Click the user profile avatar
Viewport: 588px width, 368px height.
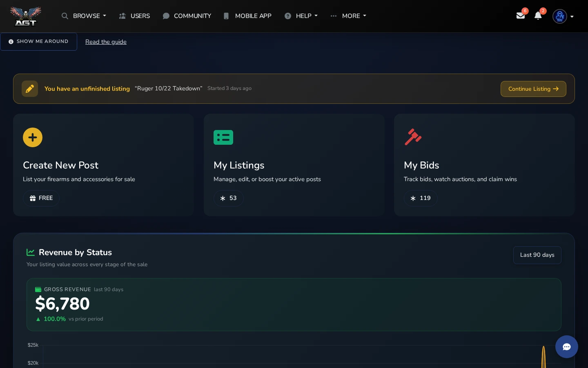560,16
